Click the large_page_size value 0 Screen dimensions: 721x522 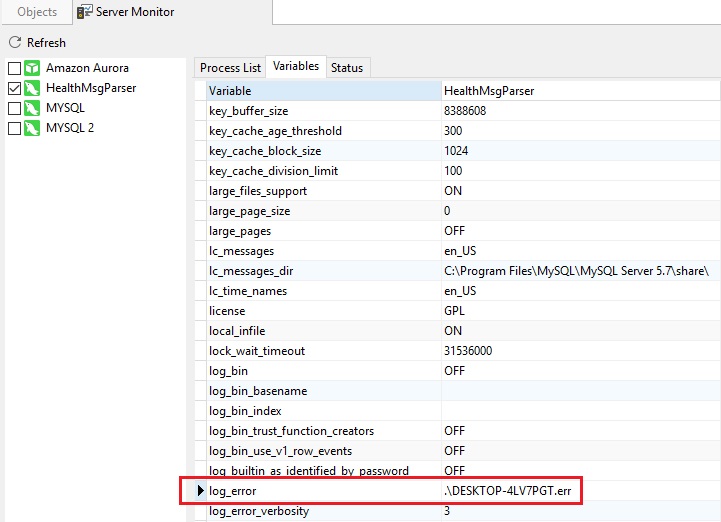coord(447,211)
